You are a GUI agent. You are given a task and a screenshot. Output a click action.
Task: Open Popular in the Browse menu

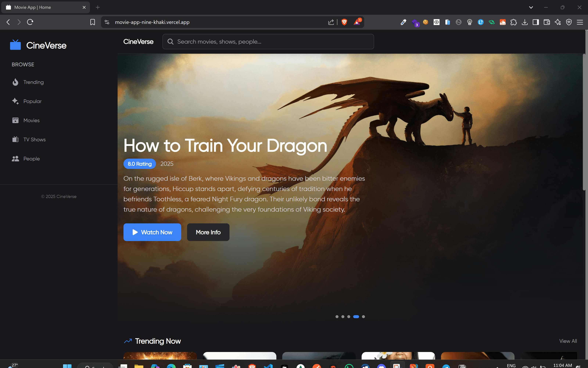[x=32, y=101]
